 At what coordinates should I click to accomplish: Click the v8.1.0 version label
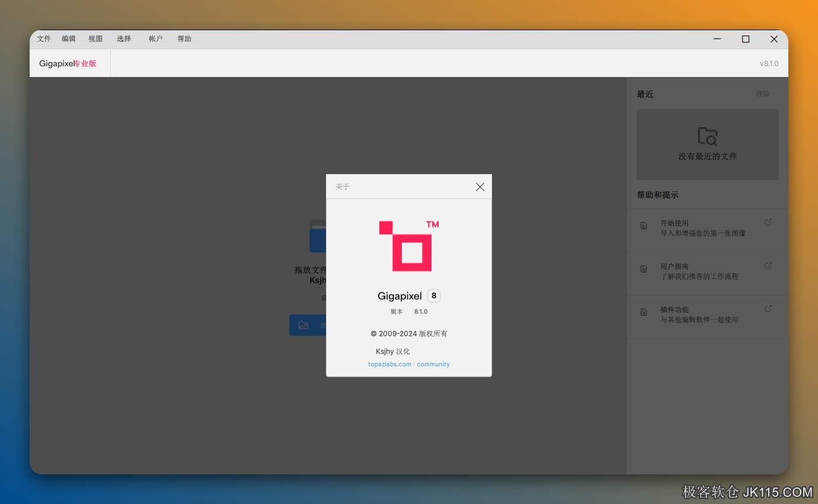[x=769, y=63]
